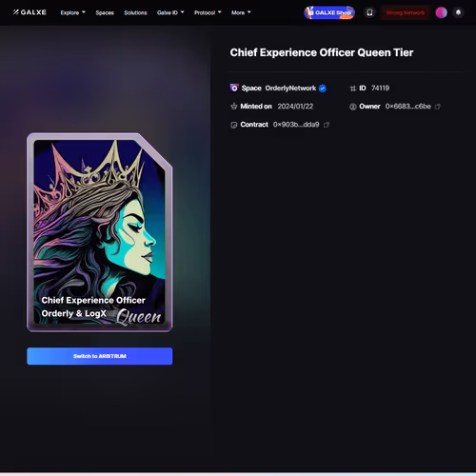The width and height of the screenshot is (476, 476).
Task: Open the Galxe Shop banner
Action: click(329, 12)
